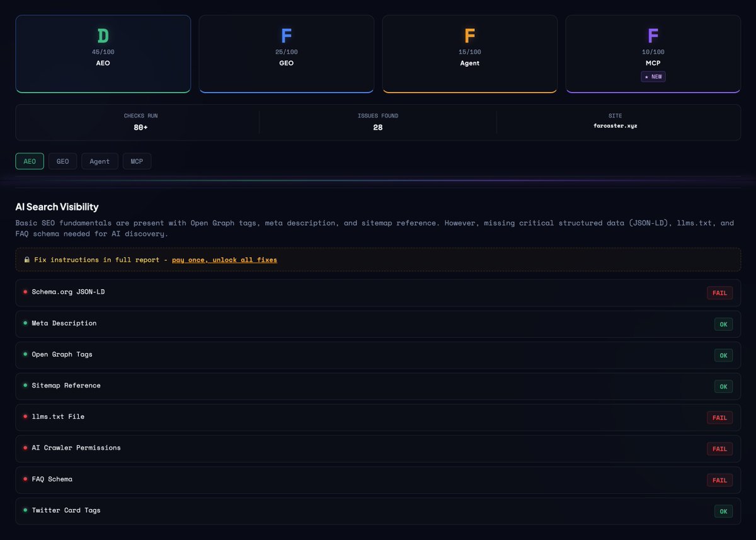Screen dimensions: 756x540
Task: Select the Schema.org JSON-LD check row
Action: [x=378, y=293]
